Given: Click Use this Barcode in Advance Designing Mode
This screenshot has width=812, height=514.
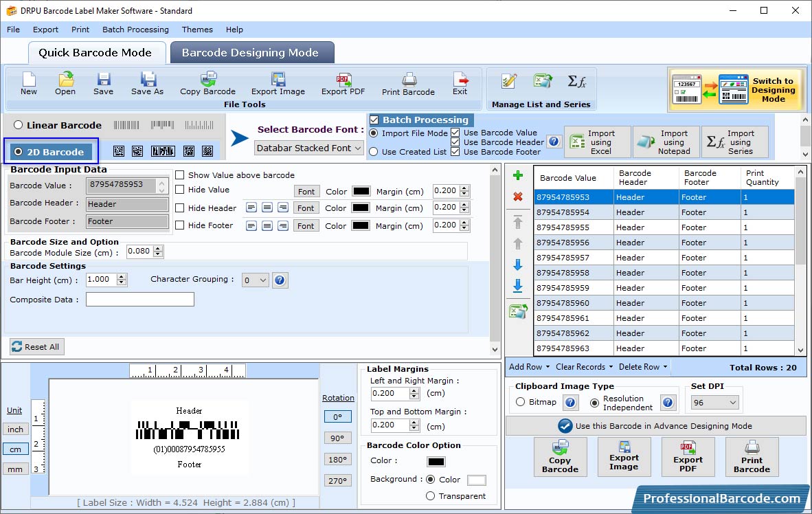Looking at the screenshot, I should coord(655,426).
